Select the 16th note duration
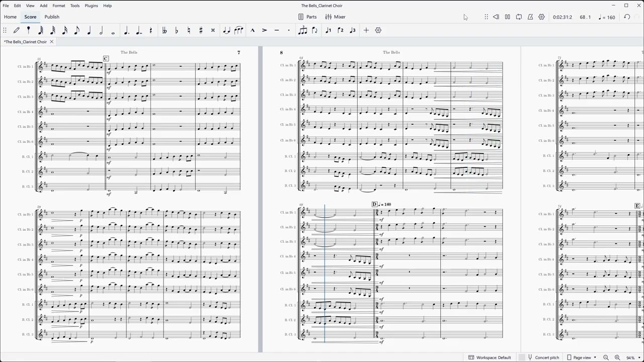 [x=65, y=30]
